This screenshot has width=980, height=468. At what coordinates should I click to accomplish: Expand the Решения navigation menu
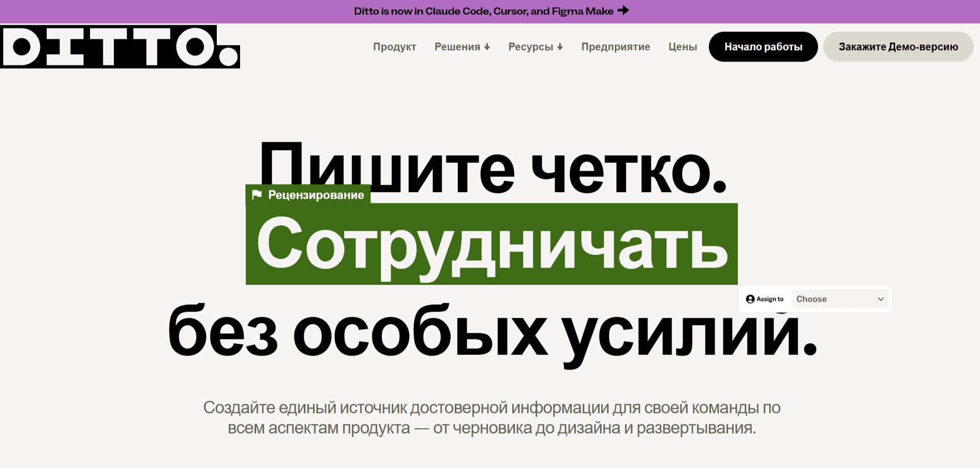(457, 47)
